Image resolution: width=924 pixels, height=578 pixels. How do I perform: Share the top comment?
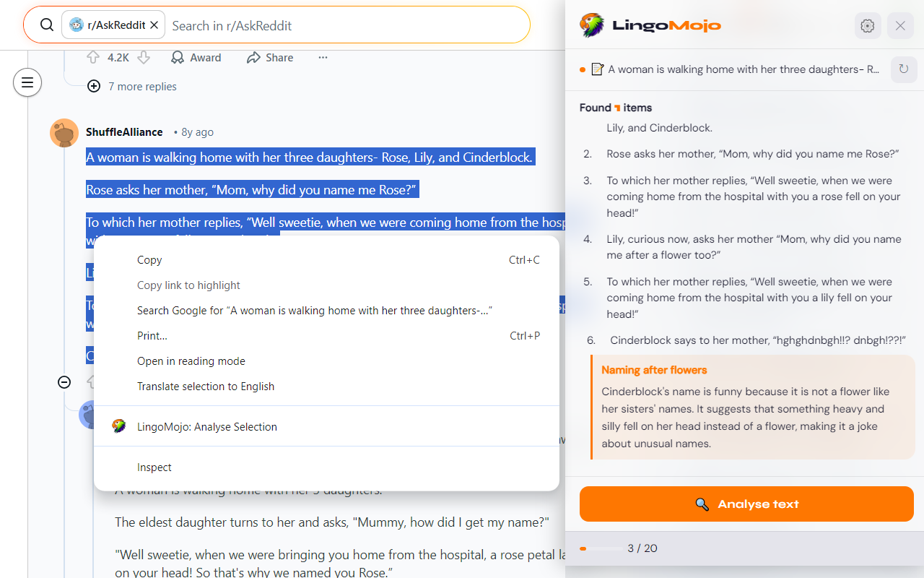[270, 58]
